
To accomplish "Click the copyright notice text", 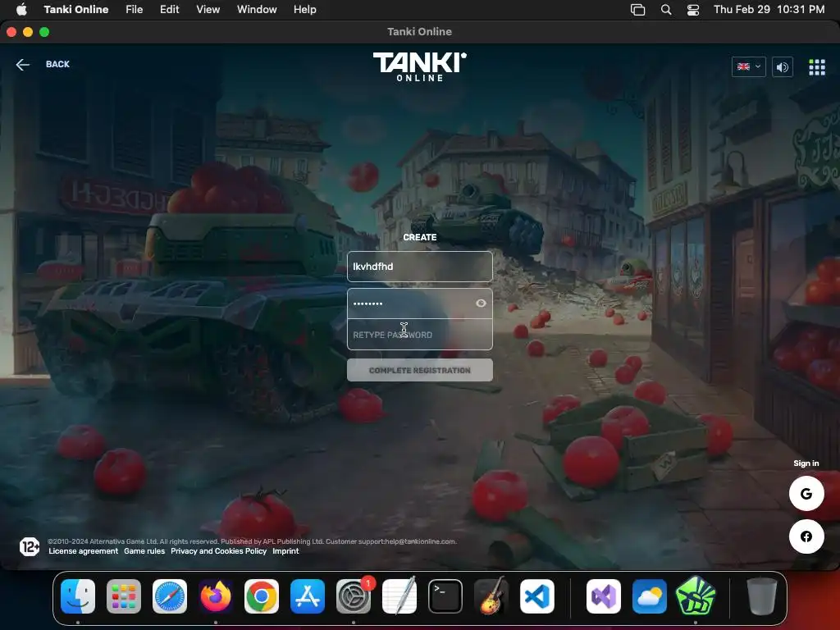I will click(x=252, y=541).
